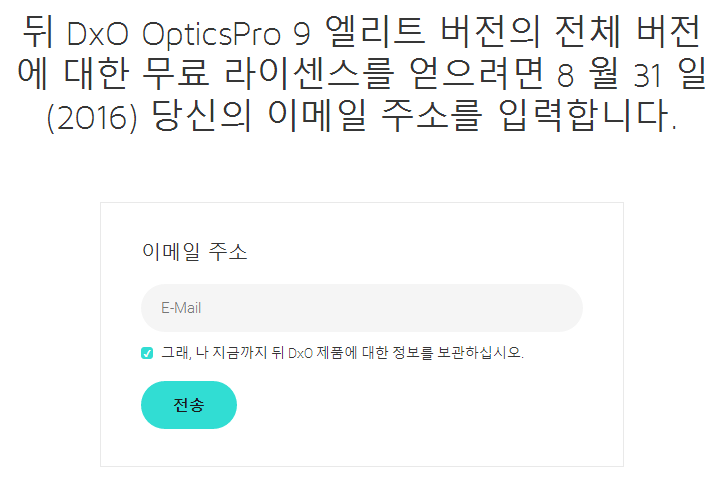Click the DxO OpticsPro 9 heading text
The image size is (720, 492).
[x=189, y=34]
